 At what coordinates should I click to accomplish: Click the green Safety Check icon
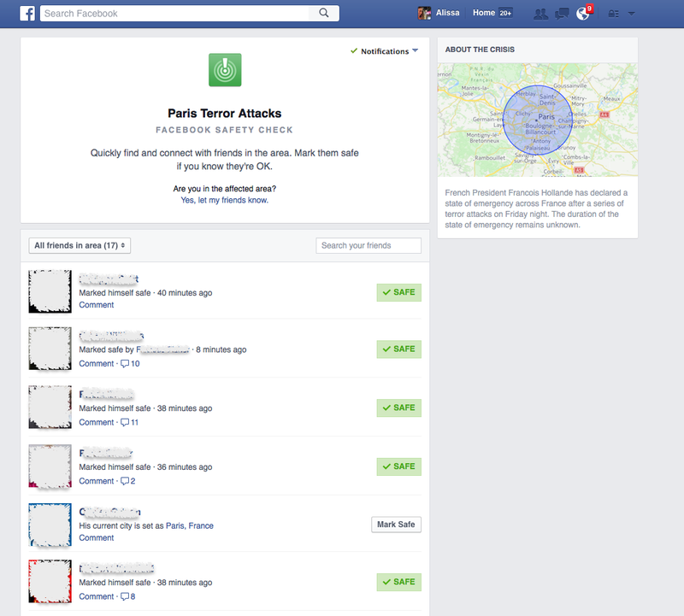[x=225, y=70]
